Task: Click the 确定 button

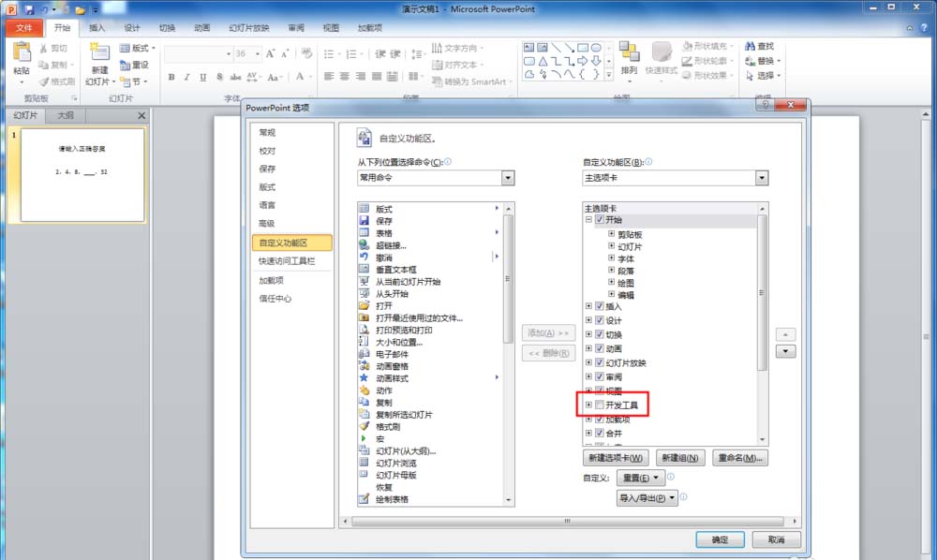Action: point(720,539)
